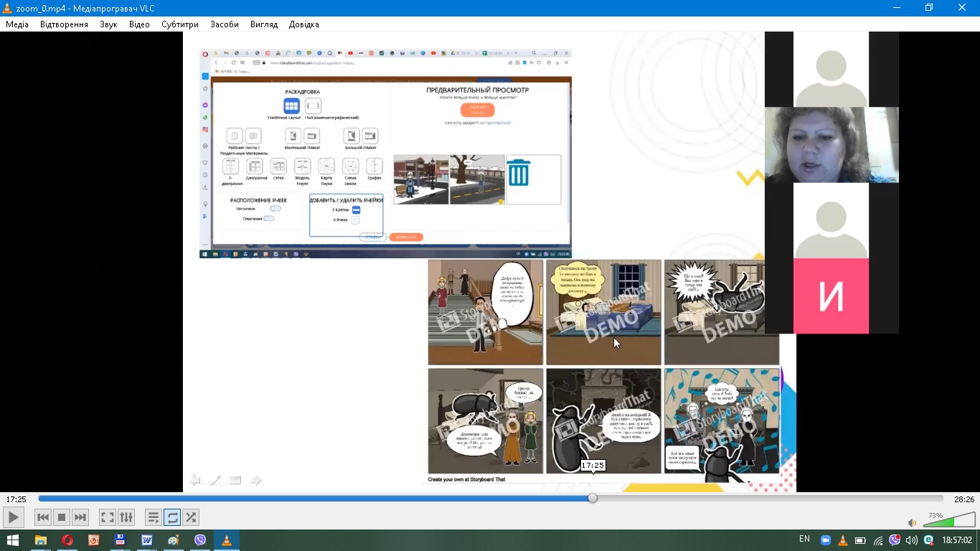
Task: Expand the Засоби menu
Action: tap(225, 24)
